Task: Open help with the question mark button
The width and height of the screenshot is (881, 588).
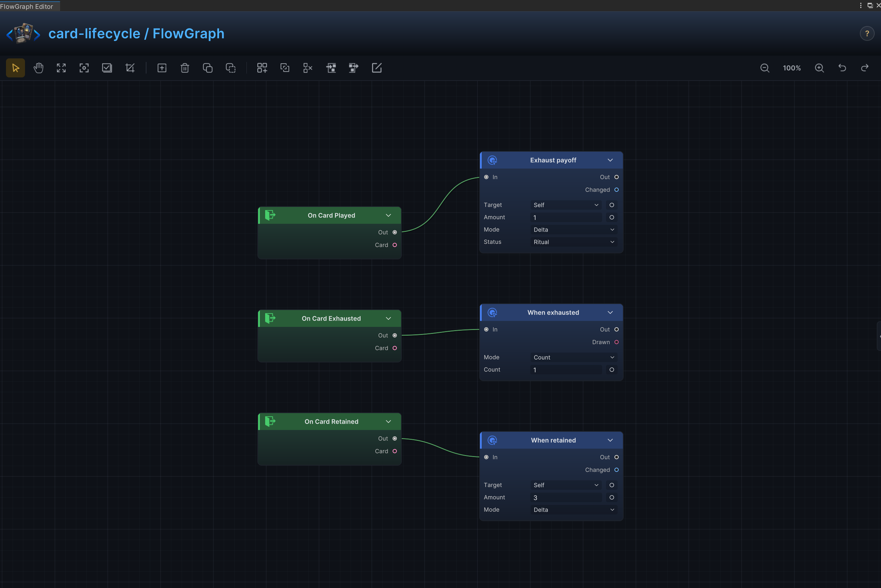Action: click(x=867, y=34)
